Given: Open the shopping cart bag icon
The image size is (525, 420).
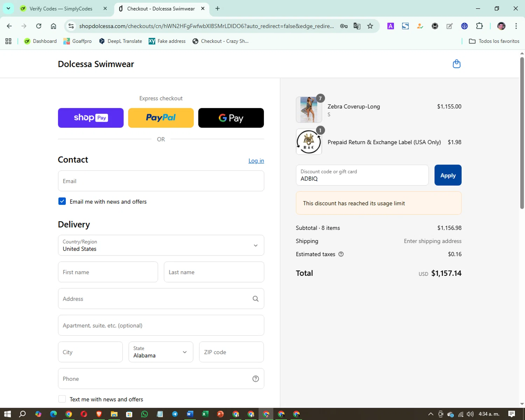Looking at the screenshot, I should (456, 64).
